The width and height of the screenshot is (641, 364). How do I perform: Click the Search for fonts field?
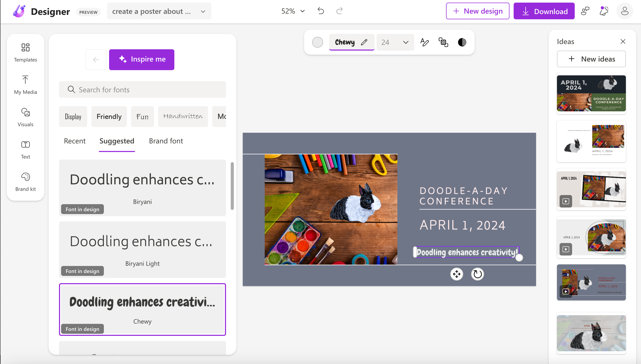(x=142, y=89)
